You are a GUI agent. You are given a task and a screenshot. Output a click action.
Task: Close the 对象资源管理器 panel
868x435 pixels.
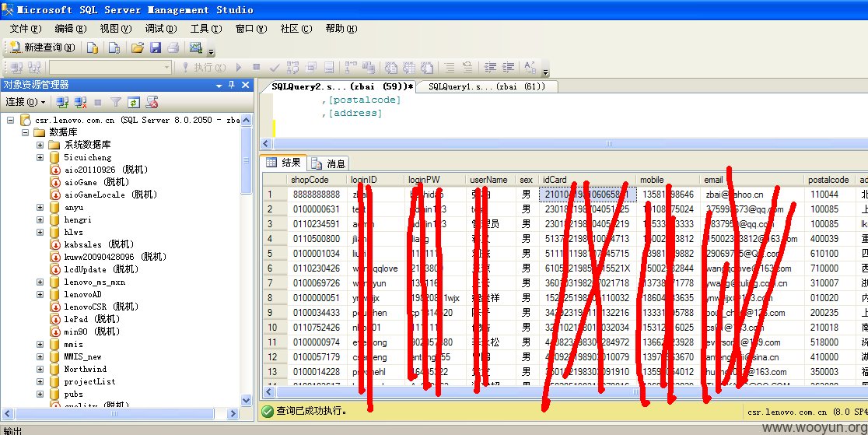tap(247, 85)
